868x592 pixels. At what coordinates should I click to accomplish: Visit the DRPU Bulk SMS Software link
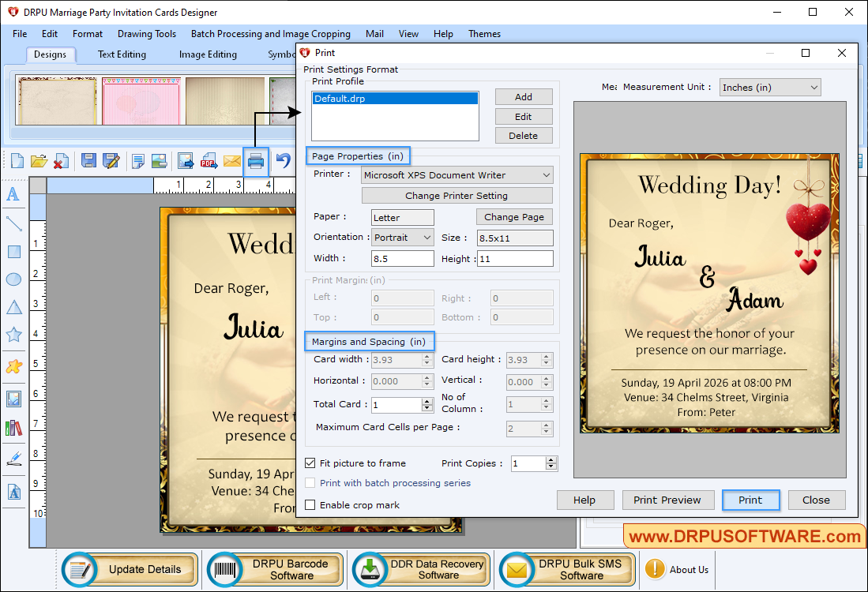click(x=566, y=568)
